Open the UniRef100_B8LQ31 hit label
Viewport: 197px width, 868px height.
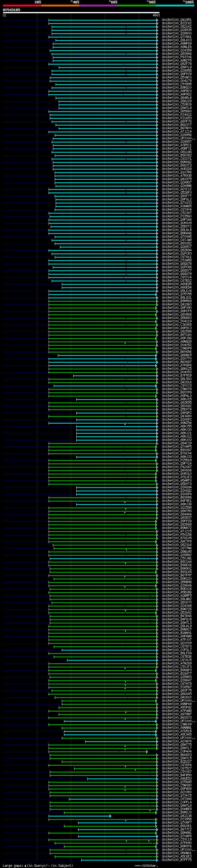point(176,297)
